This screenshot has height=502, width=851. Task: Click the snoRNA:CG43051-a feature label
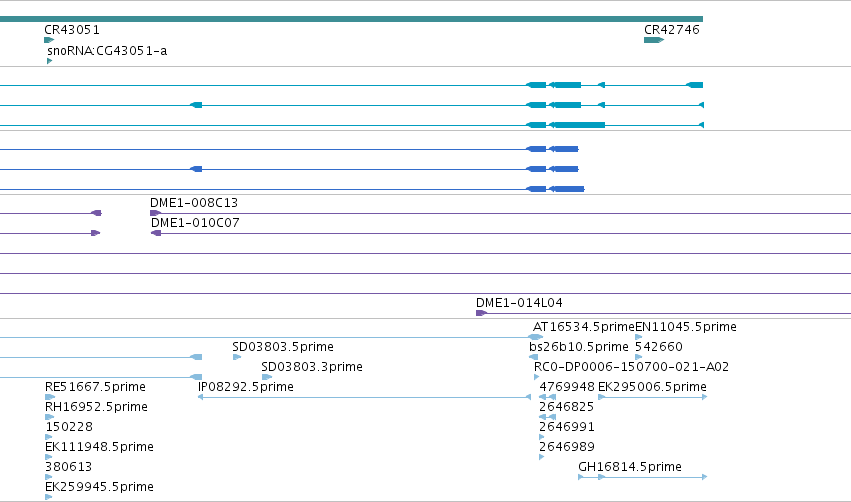(x=107, y=51)
